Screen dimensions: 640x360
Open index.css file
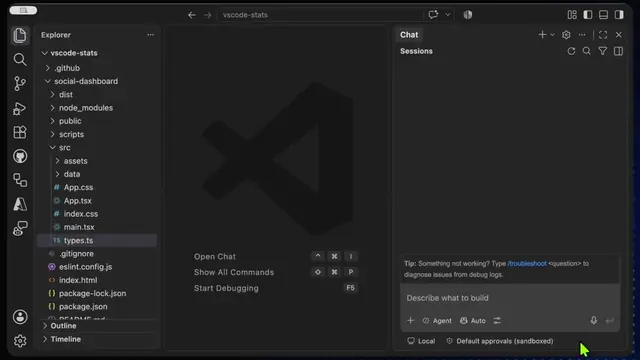coord(76,214)
